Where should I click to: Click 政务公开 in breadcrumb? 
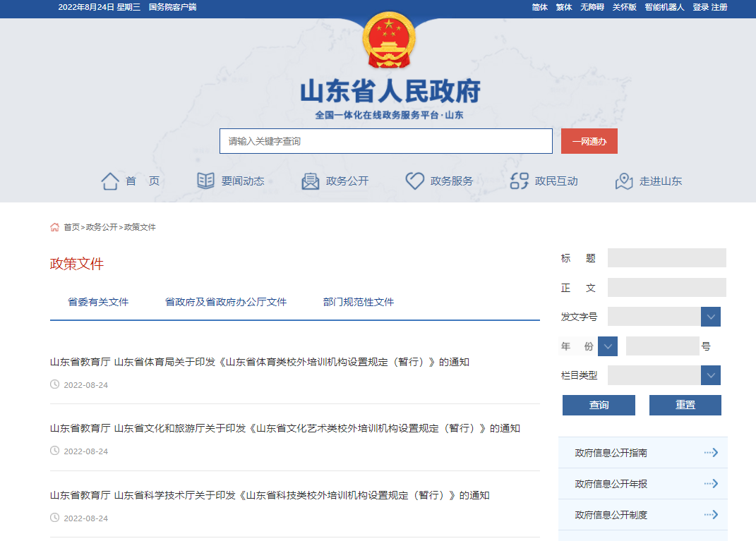(102, 227)
